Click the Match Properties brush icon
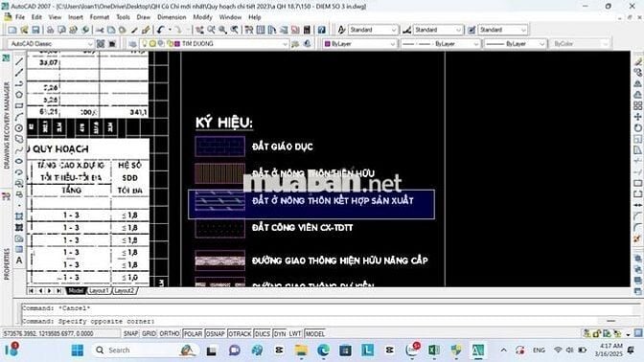 point(146,30)
